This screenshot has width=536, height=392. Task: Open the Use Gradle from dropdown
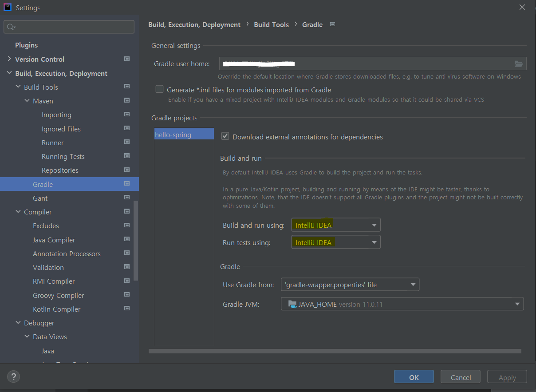coord(350,285)
